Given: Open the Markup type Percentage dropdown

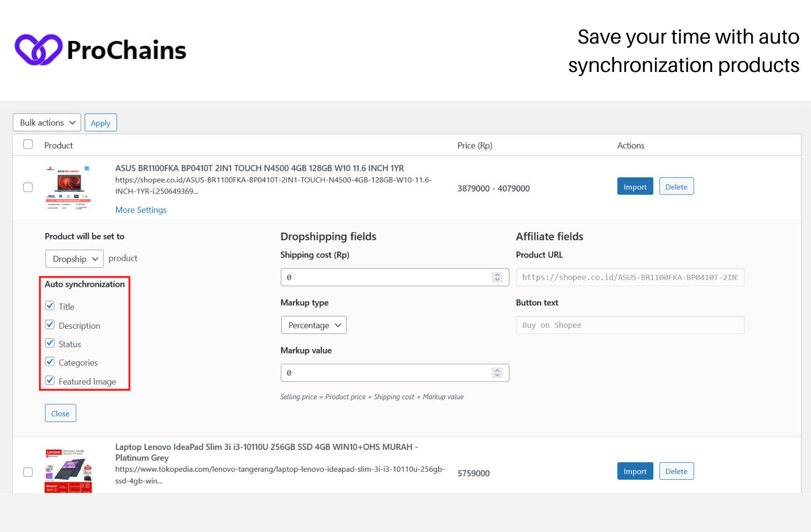Looking at the screenshot, I should tap(314, 325).
